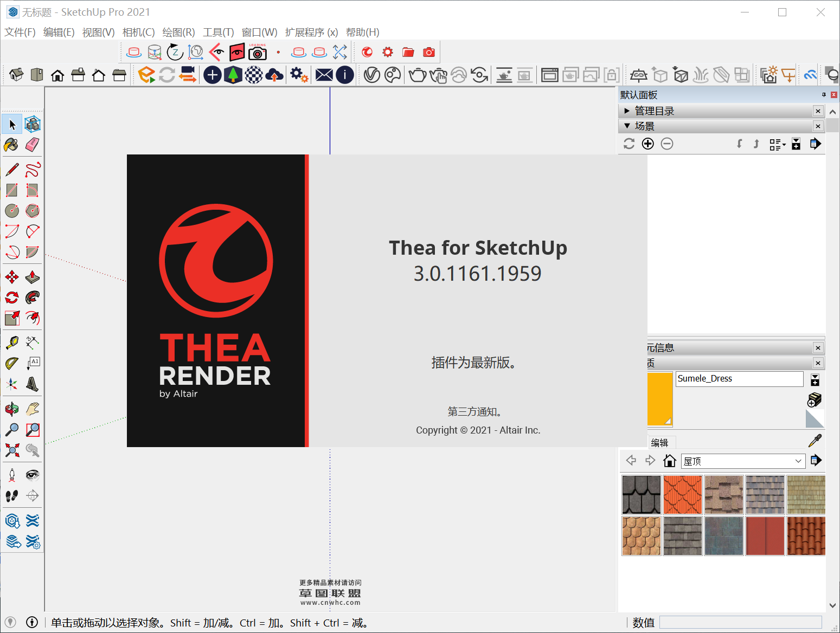
Task: Open materials browser details arrow menu
Action: pyautogui.click(x=815, y=461)
